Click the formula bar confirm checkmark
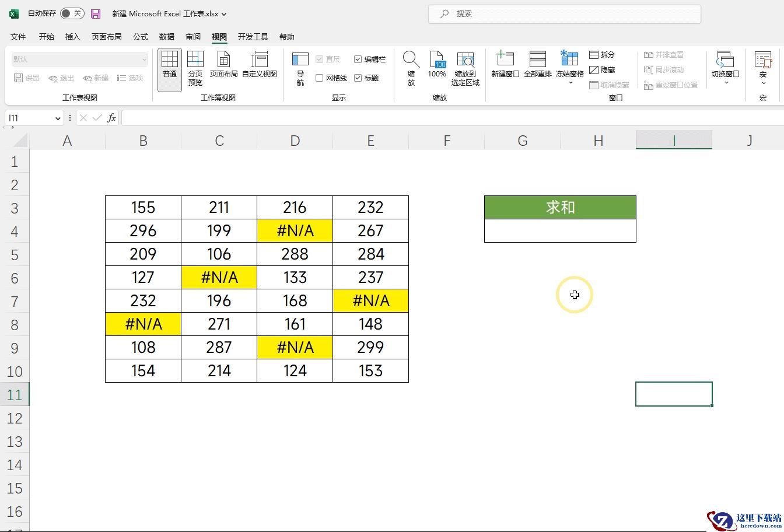 (x=97, y=118)
